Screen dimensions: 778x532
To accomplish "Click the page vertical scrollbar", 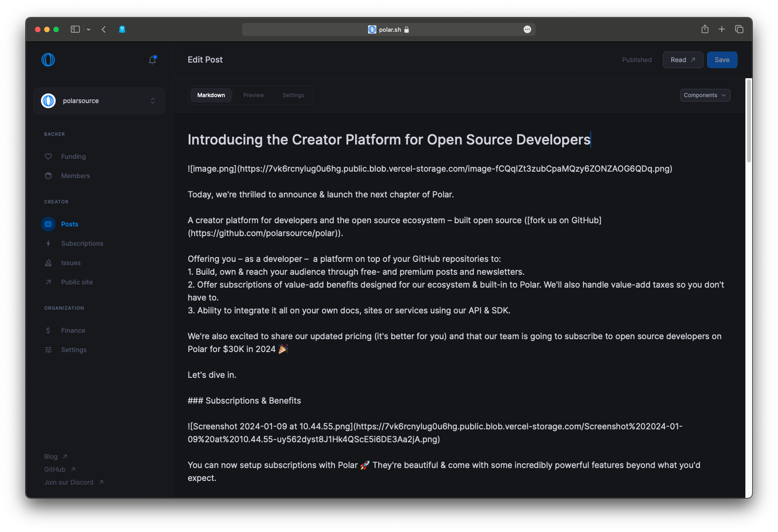I will (x=749, y=121).
